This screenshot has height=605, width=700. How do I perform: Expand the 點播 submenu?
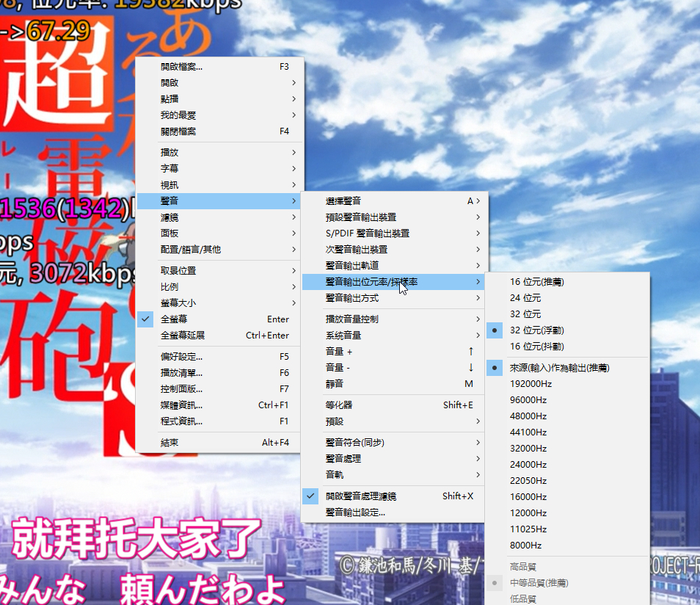(x=219, y=98)
